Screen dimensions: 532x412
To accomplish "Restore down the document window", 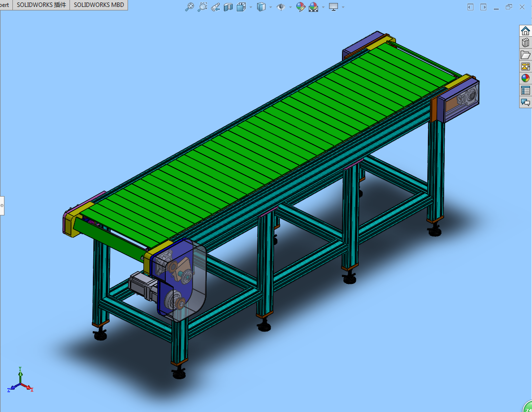I will pos(509,7).
